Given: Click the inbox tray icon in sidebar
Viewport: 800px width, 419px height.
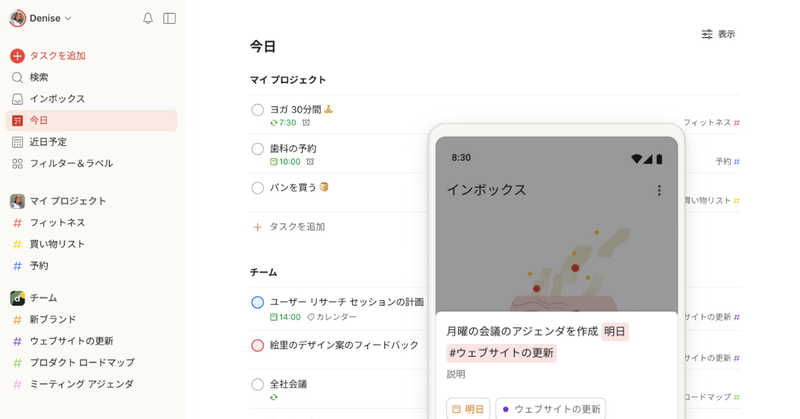Looking at the screenshot, I should pyautogui.click(x=17, y=99).
